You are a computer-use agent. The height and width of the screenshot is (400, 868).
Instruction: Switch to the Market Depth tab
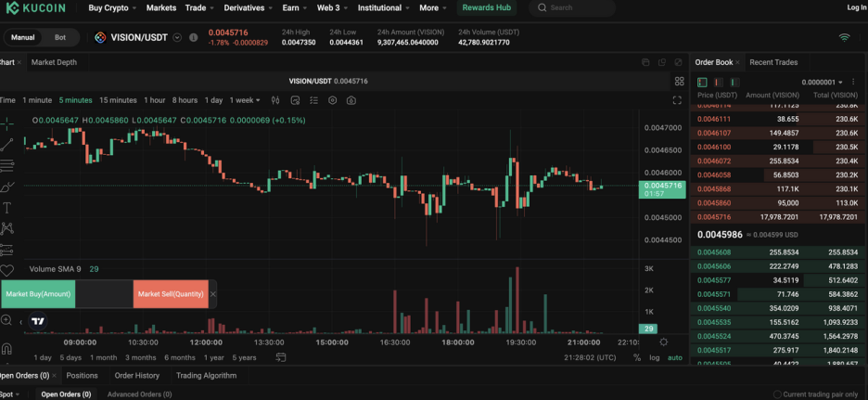coord(54,62)
